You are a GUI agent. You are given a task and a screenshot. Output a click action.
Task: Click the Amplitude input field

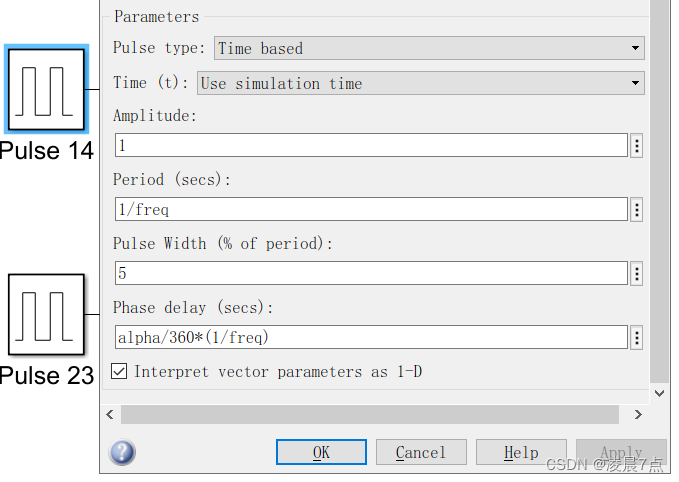[x=370, y=146]
